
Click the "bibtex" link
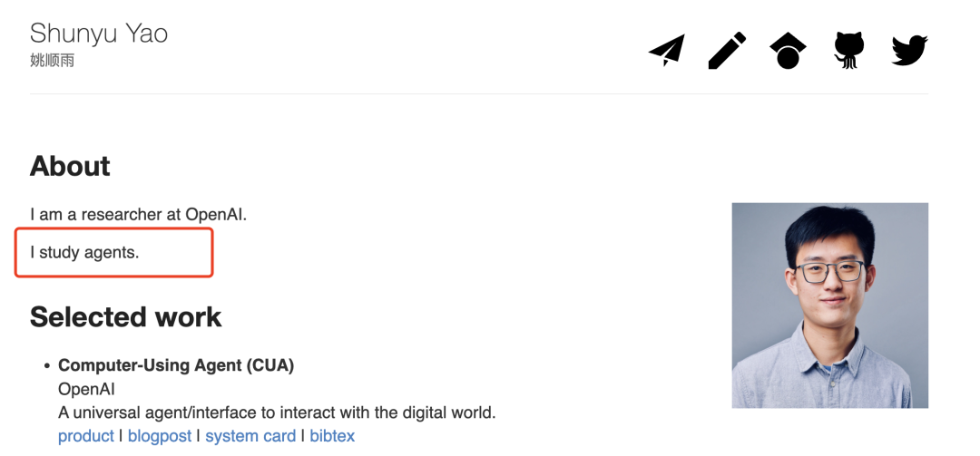pos(332,436)
